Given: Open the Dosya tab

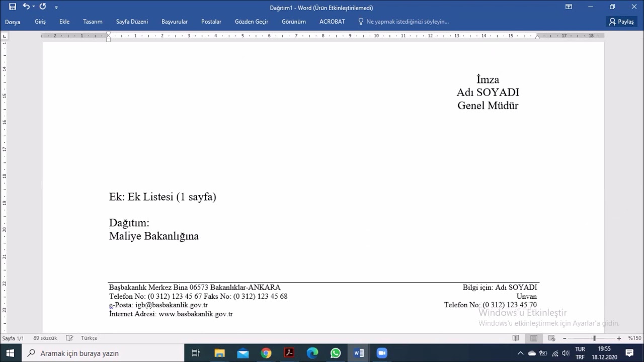Looking at the screenshot, I should [13, 22].
